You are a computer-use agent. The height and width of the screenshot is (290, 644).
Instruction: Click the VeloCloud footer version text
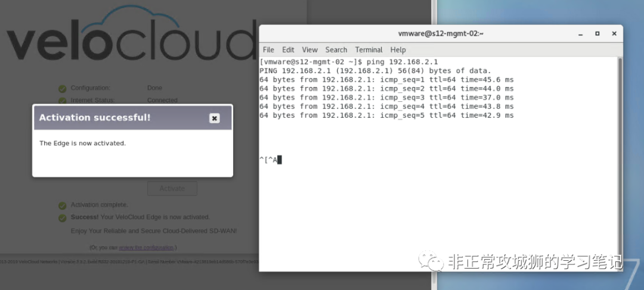click(129, 261)
